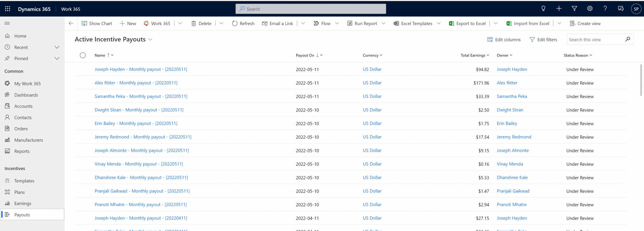Collapse the sidebar with hamburger icon
The height and width of the screenshot is (231, 644).
[7, 23]
